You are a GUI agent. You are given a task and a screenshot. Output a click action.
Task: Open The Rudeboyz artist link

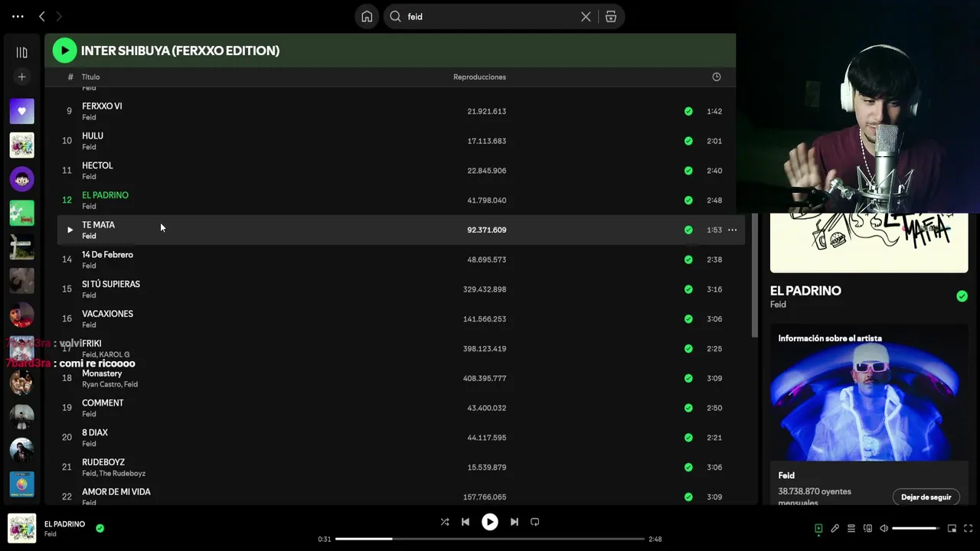(x=122, y=474)
